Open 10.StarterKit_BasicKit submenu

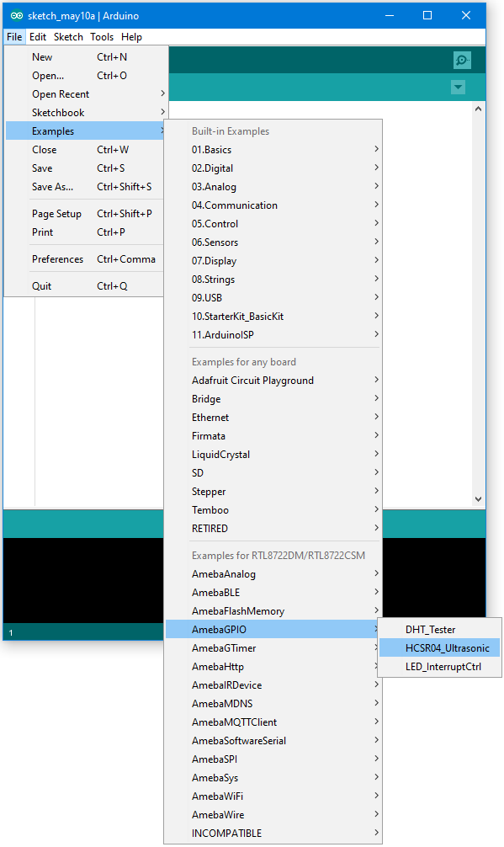[273, 317]
